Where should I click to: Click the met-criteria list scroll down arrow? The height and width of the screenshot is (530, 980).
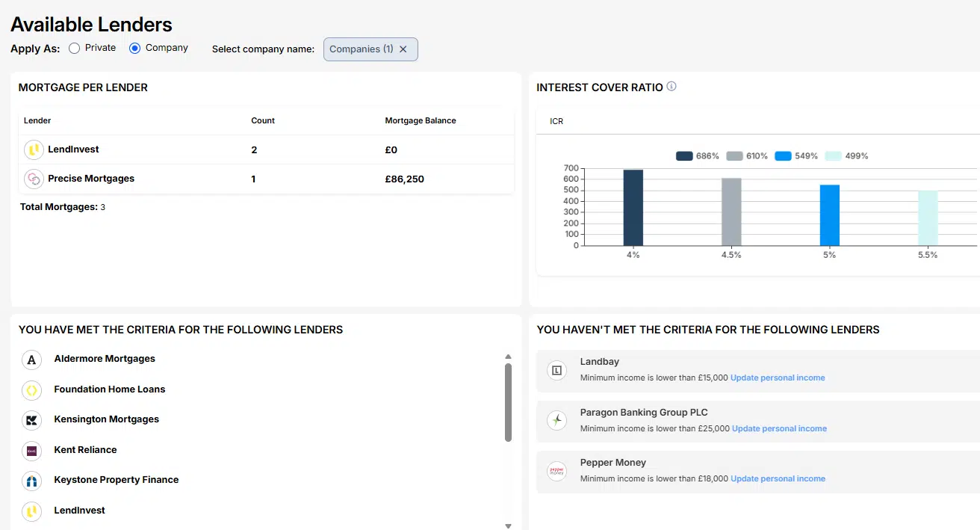pos(508,526)
